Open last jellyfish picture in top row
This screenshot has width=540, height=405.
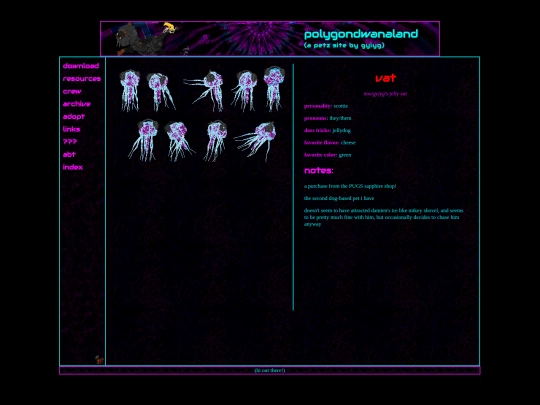274,89
